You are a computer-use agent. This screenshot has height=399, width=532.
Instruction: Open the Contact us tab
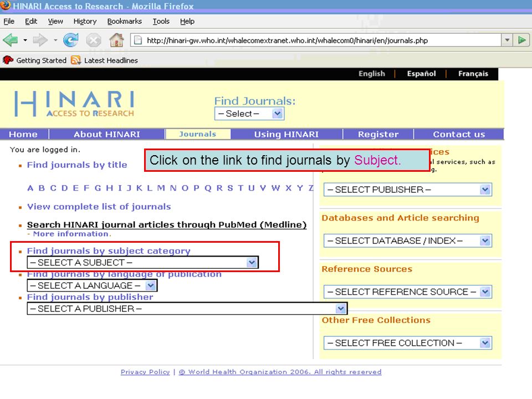pos(459,134)
